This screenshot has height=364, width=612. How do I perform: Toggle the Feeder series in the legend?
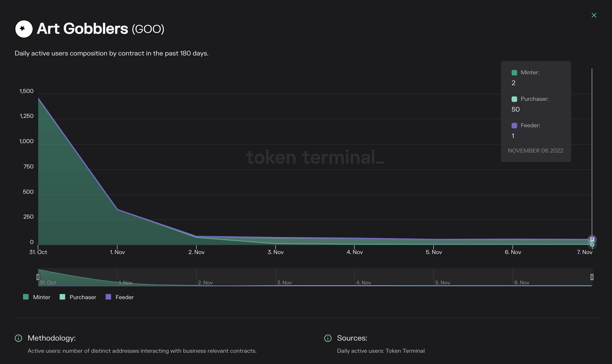[x=120, y=297]
